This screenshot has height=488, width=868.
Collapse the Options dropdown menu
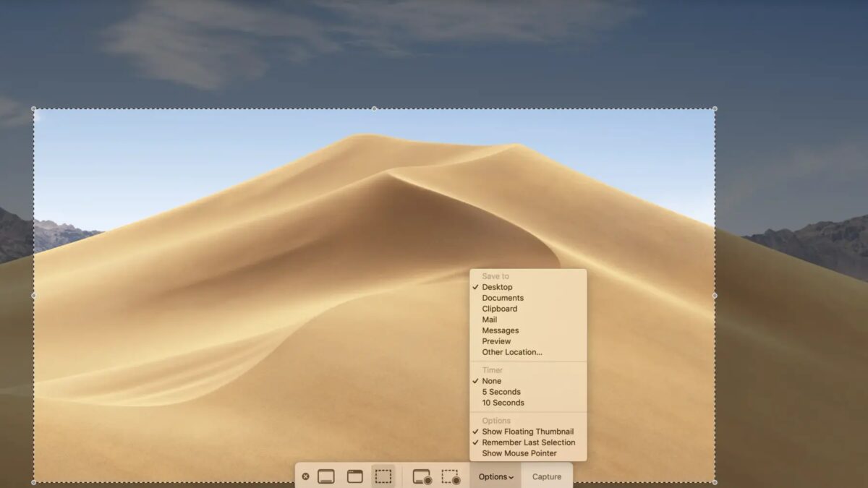click(495, 476)
